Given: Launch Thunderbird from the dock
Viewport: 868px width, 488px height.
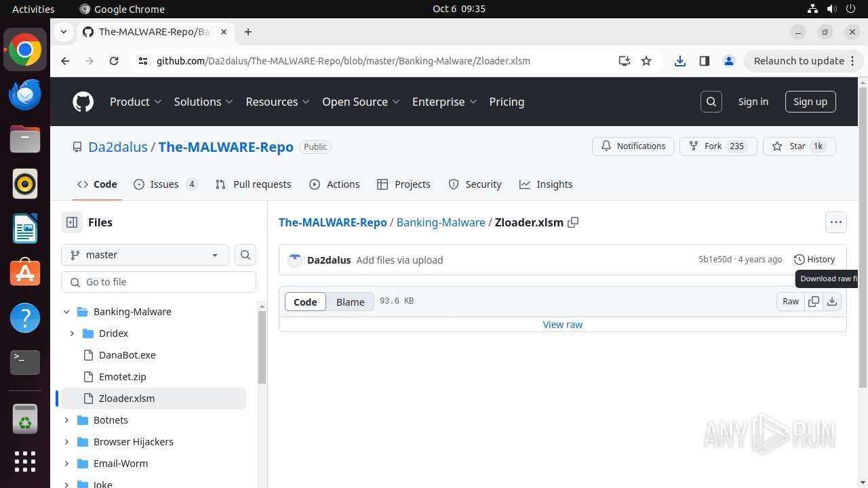Looking at the screenshot, I should coord(25,94).
